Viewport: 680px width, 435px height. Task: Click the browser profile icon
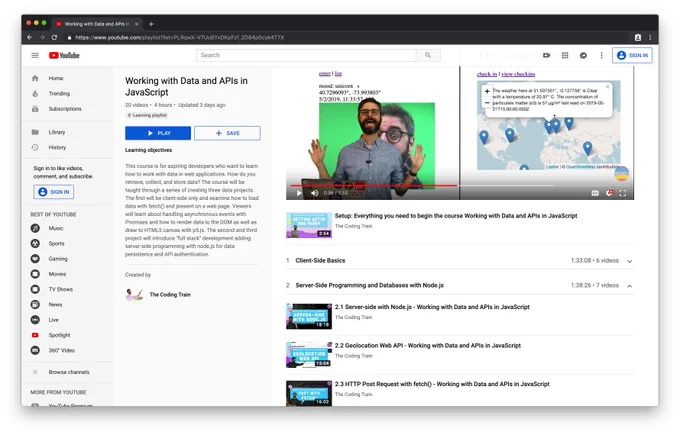point(638,37)
